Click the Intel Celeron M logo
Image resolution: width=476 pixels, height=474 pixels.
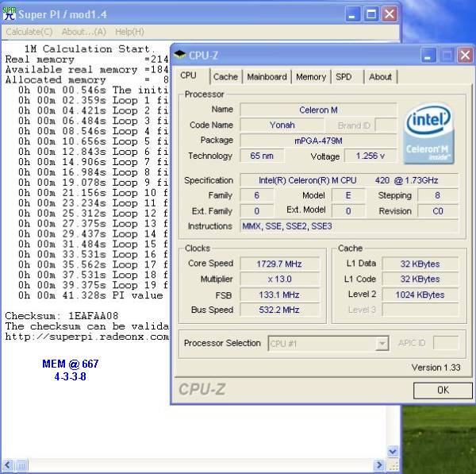tap(428, 133)
